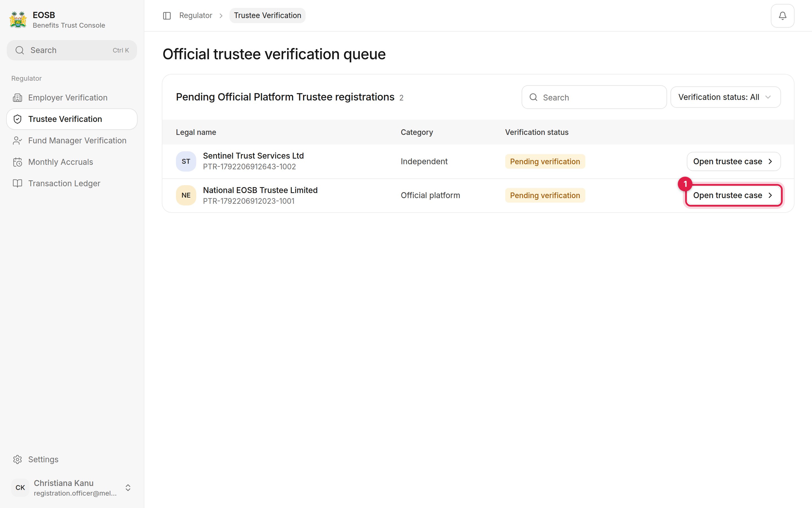This screenshot has height=508, width=812.
Task: Open trustee case for Sentinel Trust Services
Action: coord(734,162)
